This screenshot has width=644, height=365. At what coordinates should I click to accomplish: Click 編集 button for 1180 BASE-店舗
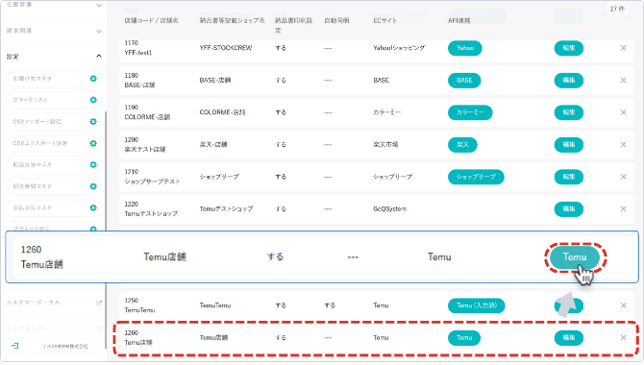click(x=568, y=80)
